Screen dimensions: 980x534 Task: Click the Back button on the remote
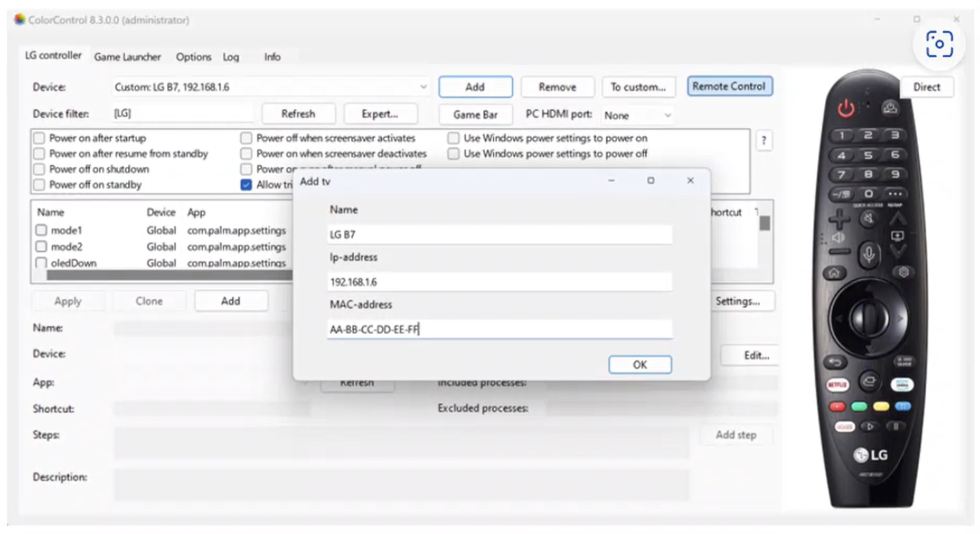834,362
